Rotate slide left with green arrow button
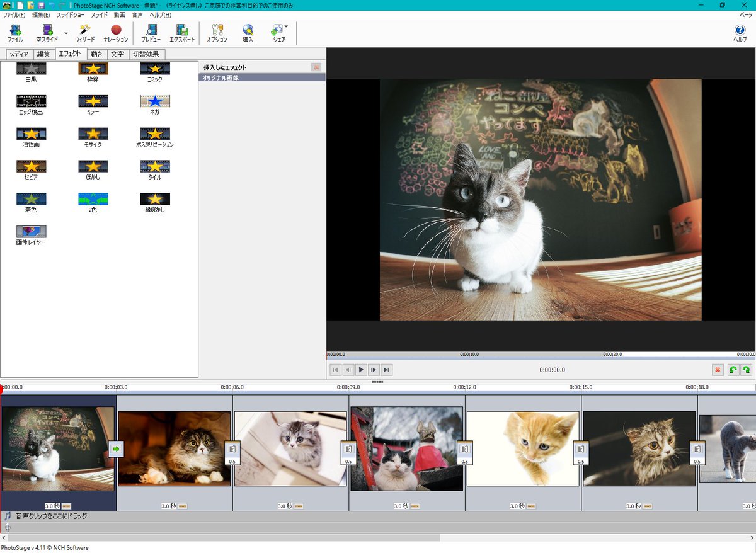 (733, 370)
